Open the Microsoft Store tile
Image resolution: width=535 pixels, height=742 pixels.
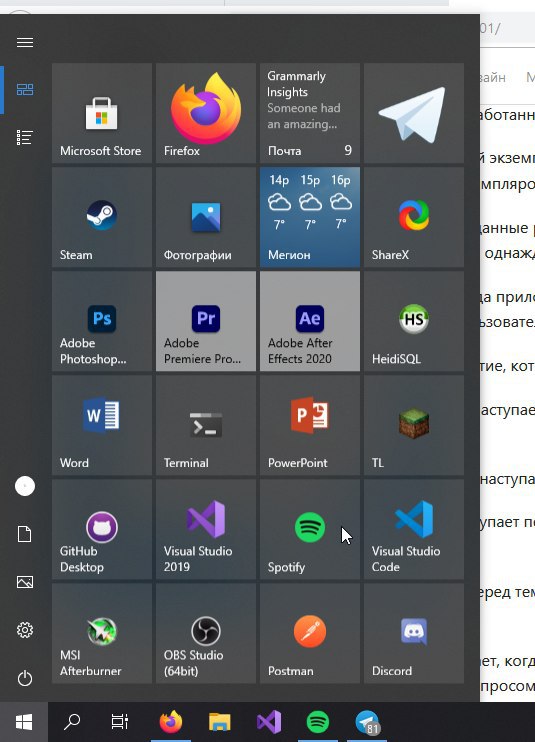[x=102, y=113]
